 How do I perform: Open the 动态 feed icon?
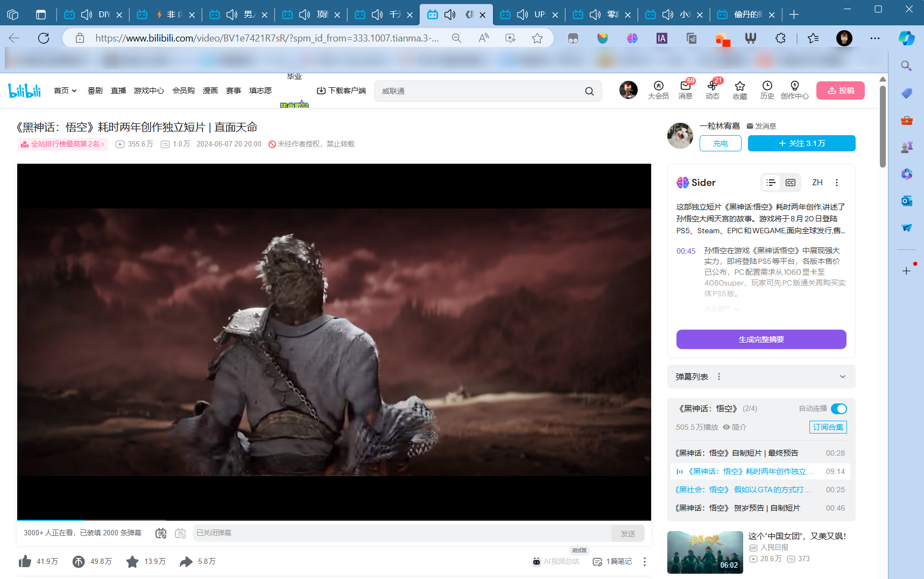point(713,90)
